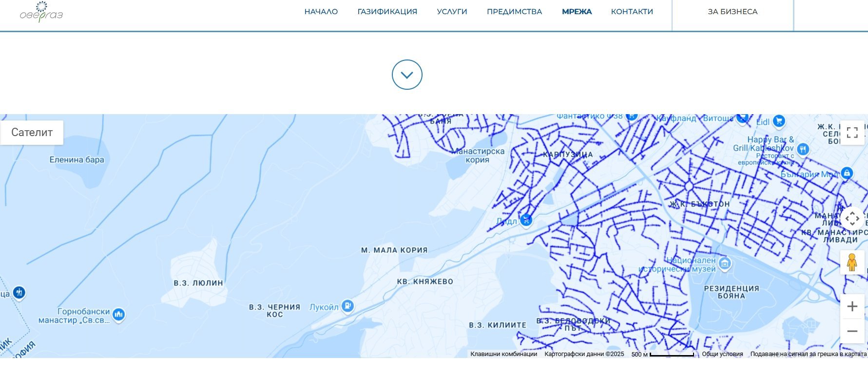The height and width of the screenshot is (378, 868).
Task: Click the Лукойл gas station marker
Action: [347, 306]
